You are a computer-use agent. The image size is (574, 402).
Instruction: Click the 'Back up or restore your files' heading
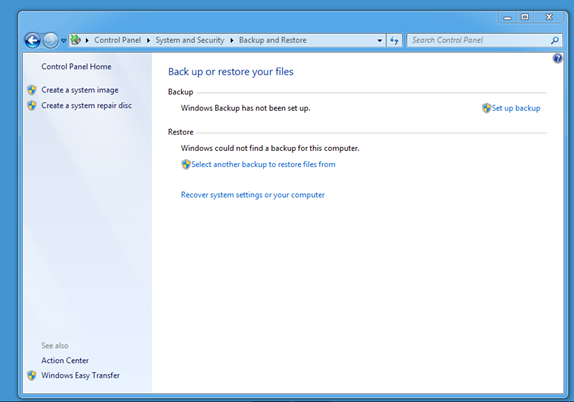[x=231, y=72]
